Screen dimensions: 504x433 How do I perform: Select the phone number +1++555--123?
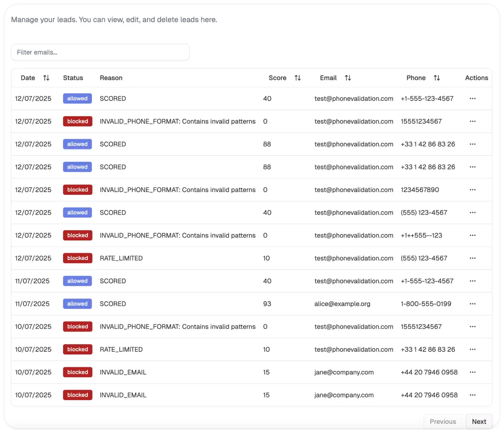tap(421, 235)
